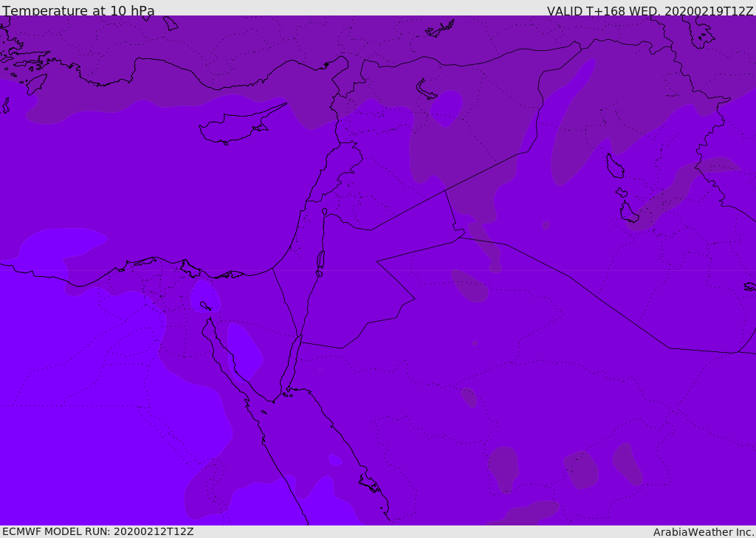
Task: Click the oval contour east of the lake in Syria
Action: (447, 108)
